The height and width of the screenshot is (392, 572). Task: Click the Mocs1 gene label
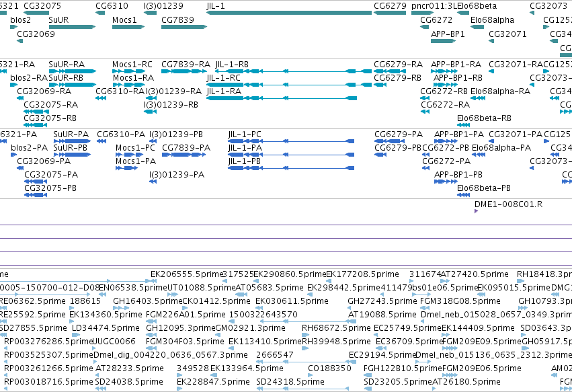pos(124,19)
